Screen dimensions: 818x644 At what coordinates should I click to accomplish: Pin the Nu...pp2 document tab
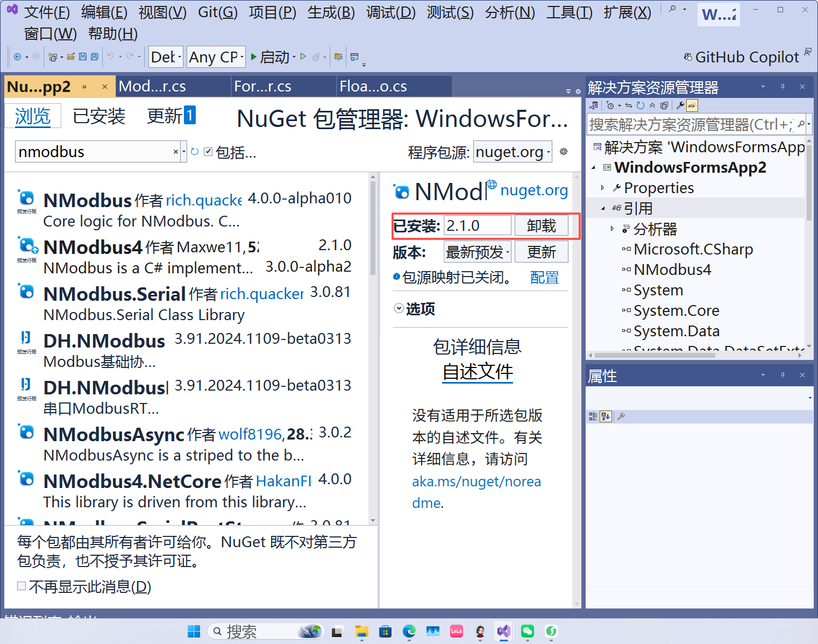pos(84,87)
